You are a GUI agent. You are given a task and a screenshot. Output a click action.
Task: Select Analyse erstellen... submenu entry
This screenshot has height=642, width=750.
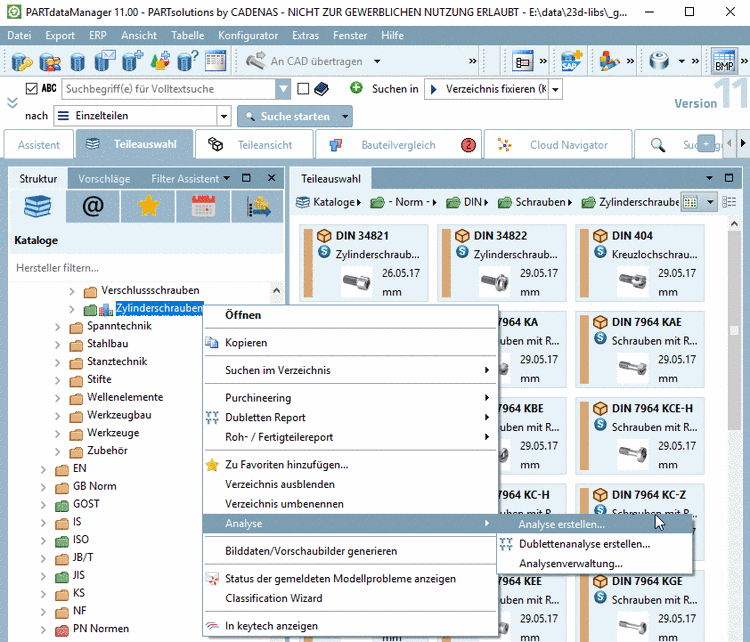(x=594, y=524)
